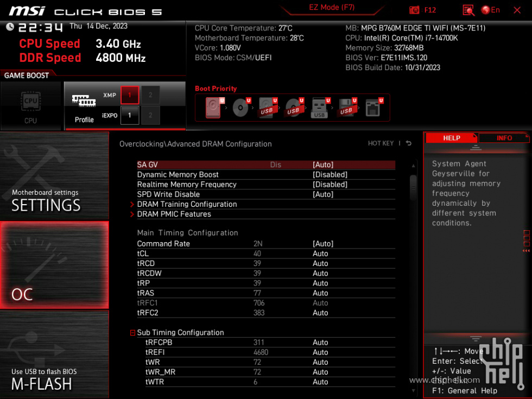Screen dimensions: 532x399
Task: Click the Overclocking\Advanced DRAM Configuration breadcrumb
Action: point(195,144)
